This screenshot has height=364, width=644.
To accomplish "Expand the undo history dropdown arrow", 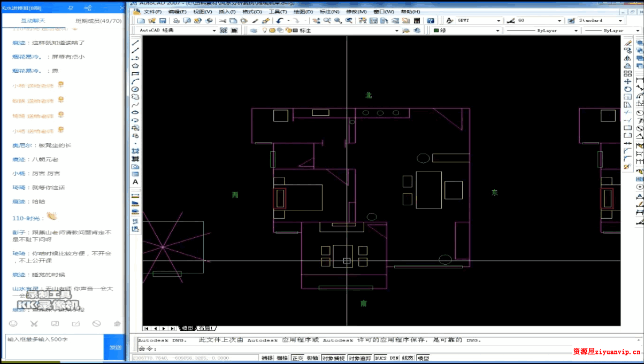I will point(288,21).
